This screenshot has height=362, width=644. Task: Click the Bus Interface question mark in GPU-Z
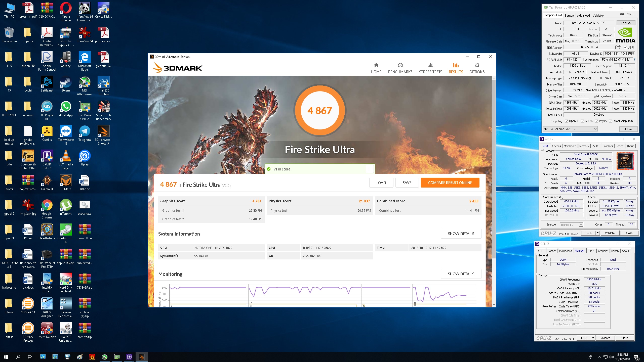(x=634, y=60)
